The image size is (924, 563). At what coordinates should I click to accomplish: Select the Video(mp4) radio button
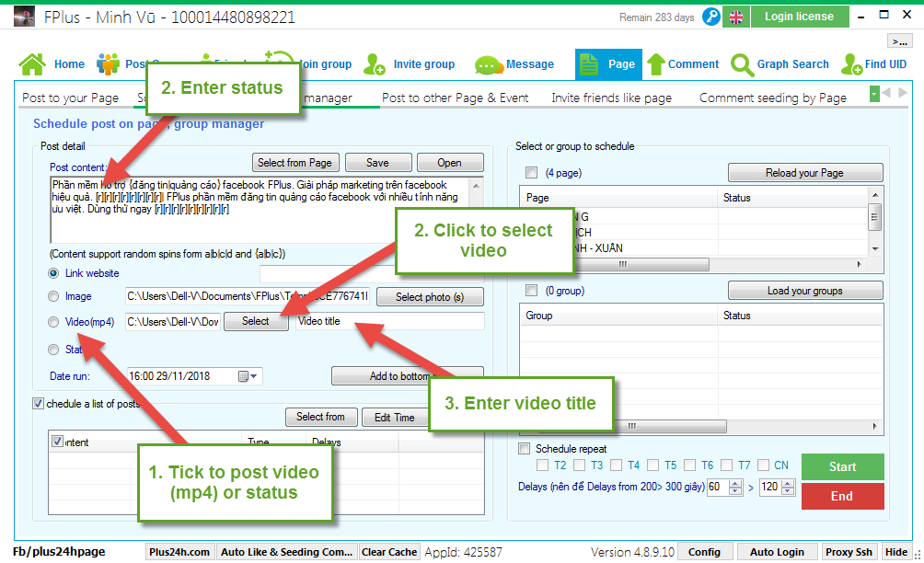click(53, 322)
